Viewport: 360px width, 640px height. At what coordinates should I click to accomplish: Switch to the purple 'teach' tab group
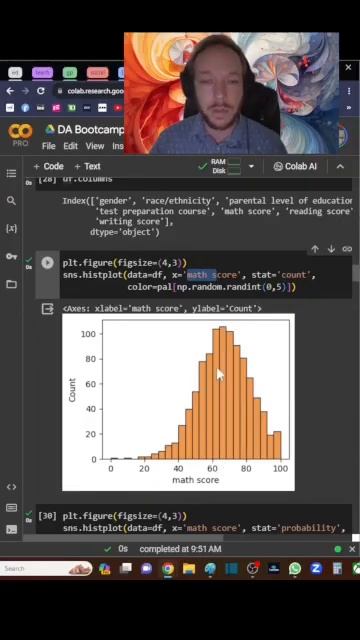click(42, 73)
